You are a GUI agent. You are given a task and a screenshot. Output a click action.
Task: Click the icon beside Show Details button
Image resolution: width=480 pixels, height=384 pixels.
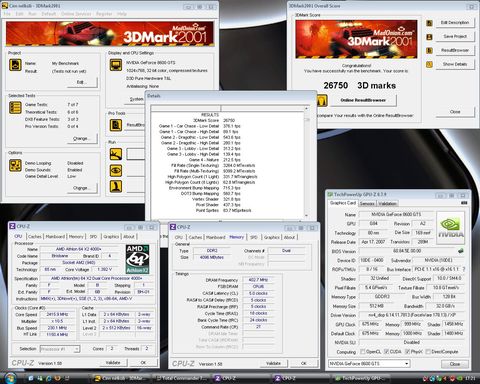(x=429, y=64)
